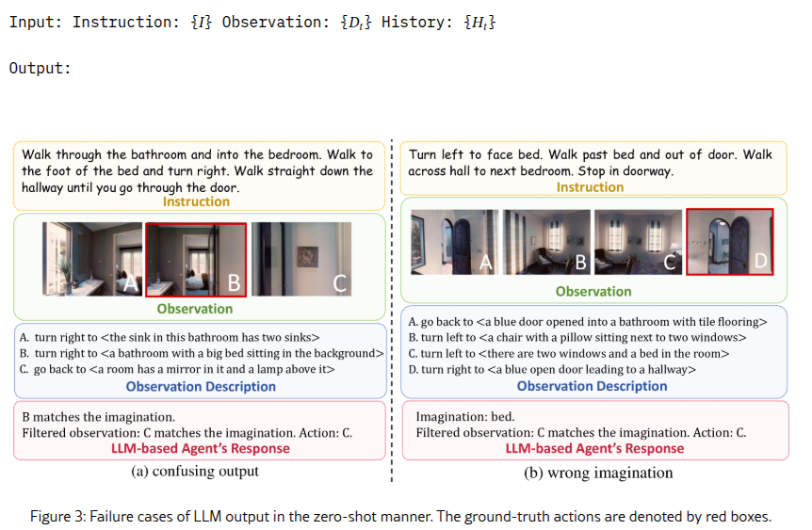Click 'Observation Description' label in panel (a)

click(201, 387)
